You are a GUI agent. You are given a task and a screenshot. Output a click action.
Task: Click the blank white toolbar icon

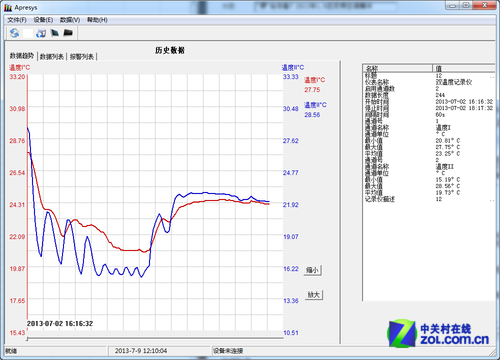click(28, 33)
